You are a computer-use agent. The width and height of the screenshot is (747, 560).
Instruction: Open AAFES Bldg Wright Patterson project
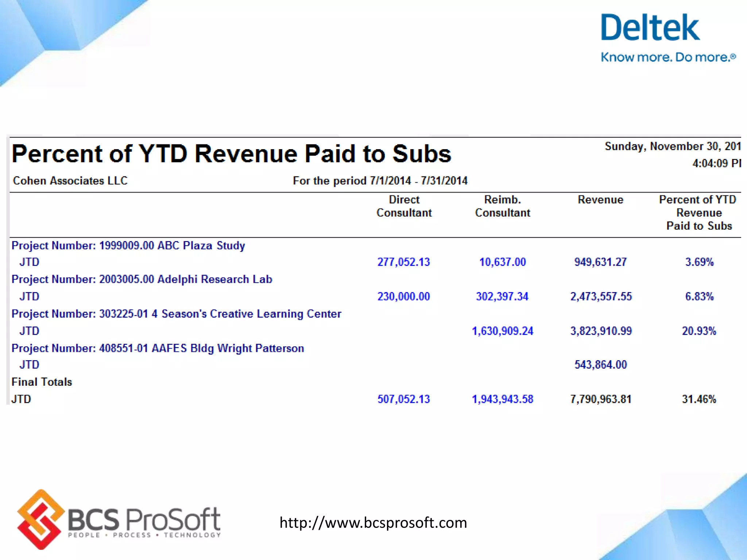click(x=158, y=348)
